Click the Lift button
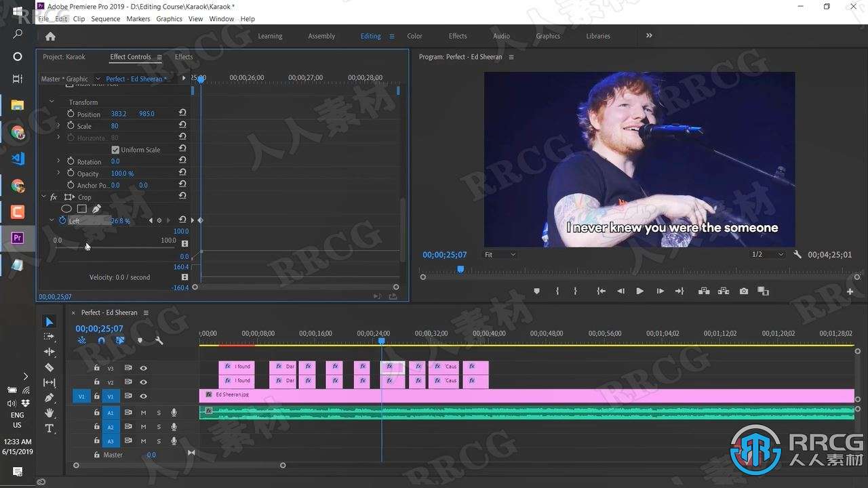This screenshot has width=868, height=488. pos(704,291)
